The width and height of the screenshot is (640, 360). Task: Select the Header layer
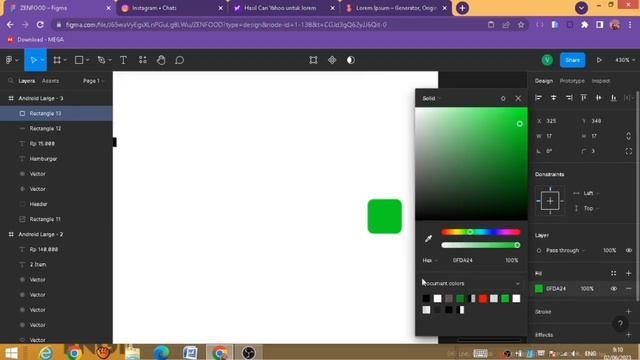click(38, 204)
